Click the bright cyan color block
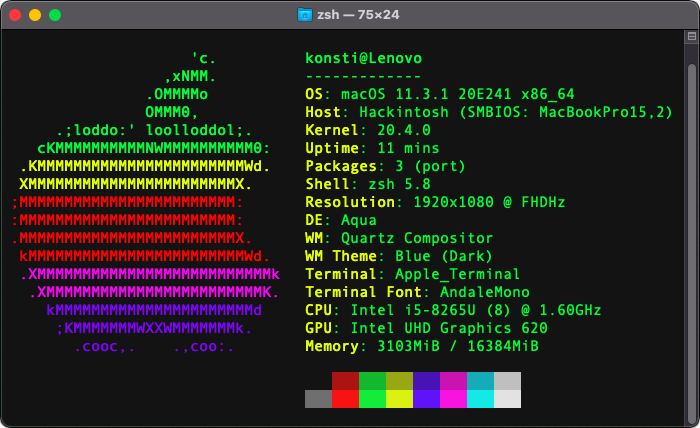Image resolution: width=700 pixels, height=428 pixels. [x=480, y=399]
